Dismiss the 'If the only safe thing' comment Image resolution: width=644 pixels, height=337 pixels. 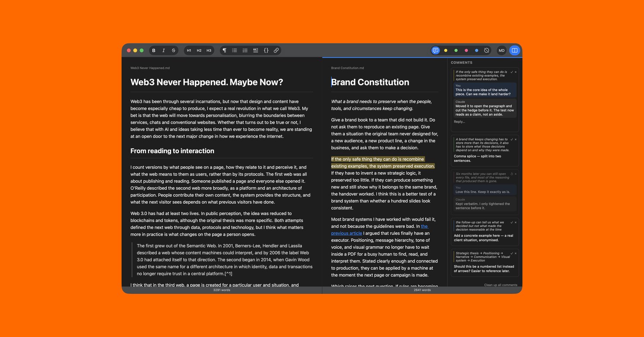tap(516, 72)
